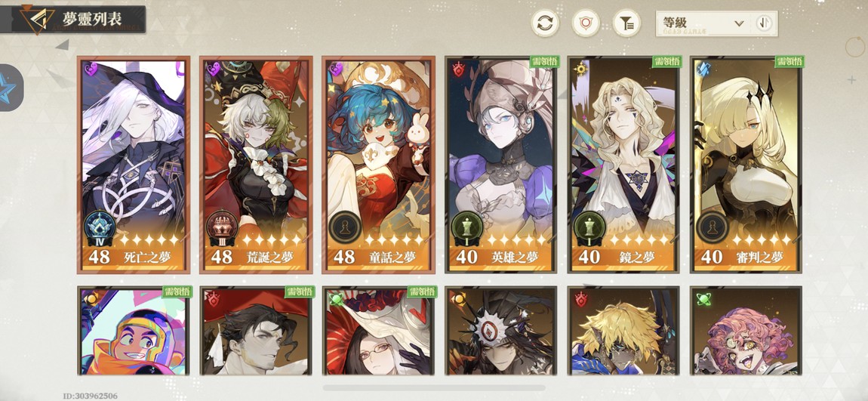Click the horizontal scroll bar at bottom
This screenshot has width=868, height=401.
click(434, 387)
